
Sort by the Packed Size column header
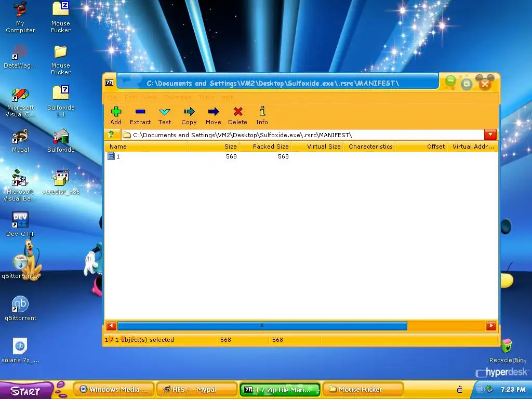click(265, 147)
